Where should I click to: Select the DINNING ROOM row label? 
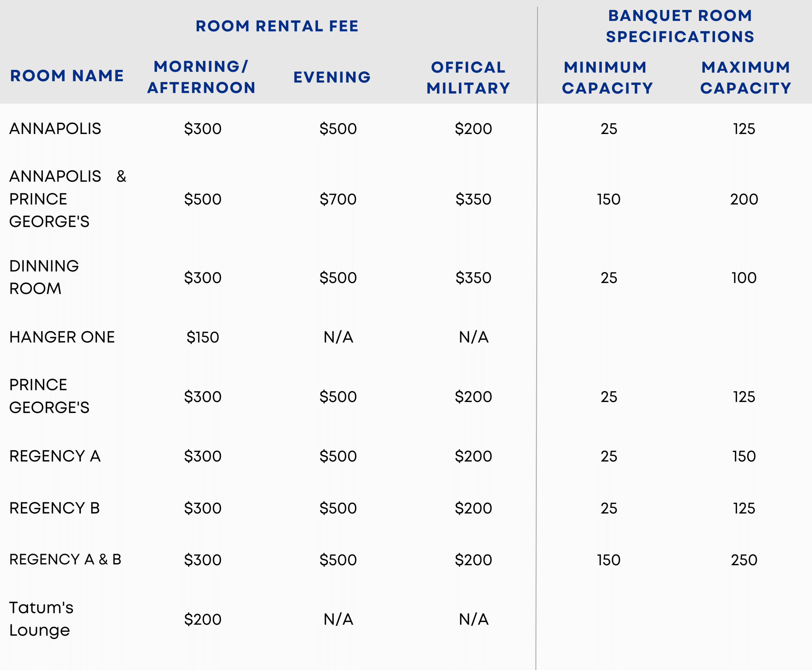[x=44, y=277]
